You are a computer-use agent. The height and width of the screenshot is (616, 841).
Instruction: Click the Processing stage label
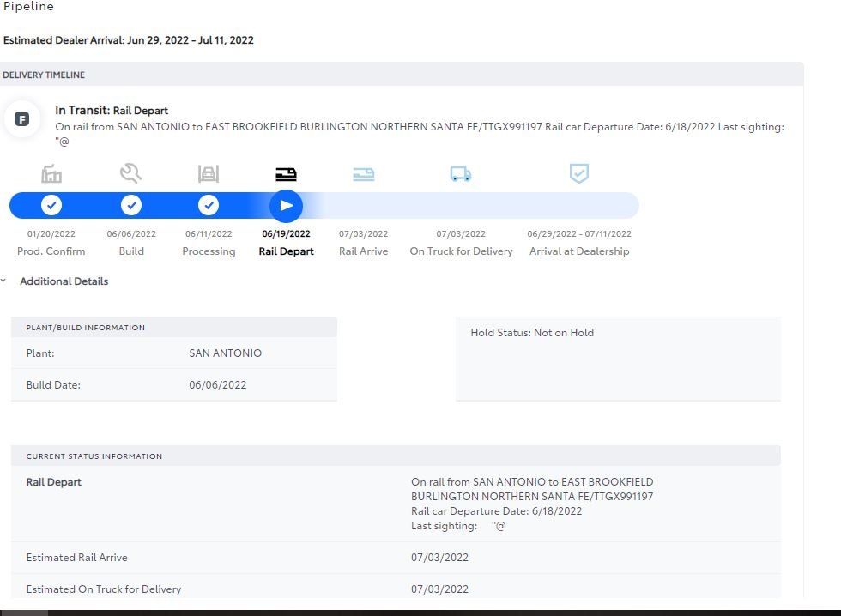coord(209,251)
